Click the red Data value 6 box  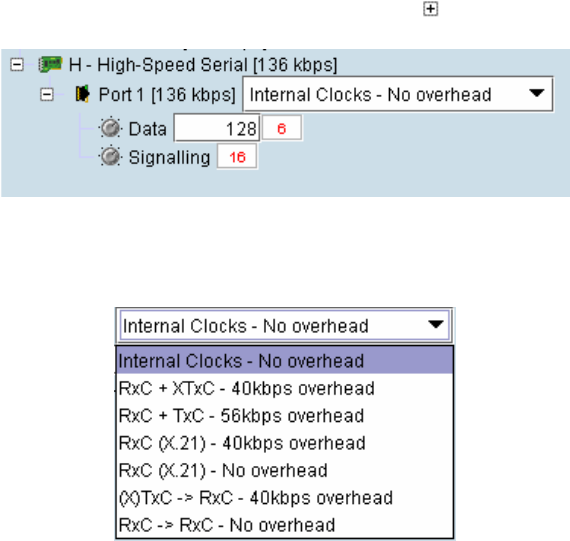point(282,128)
